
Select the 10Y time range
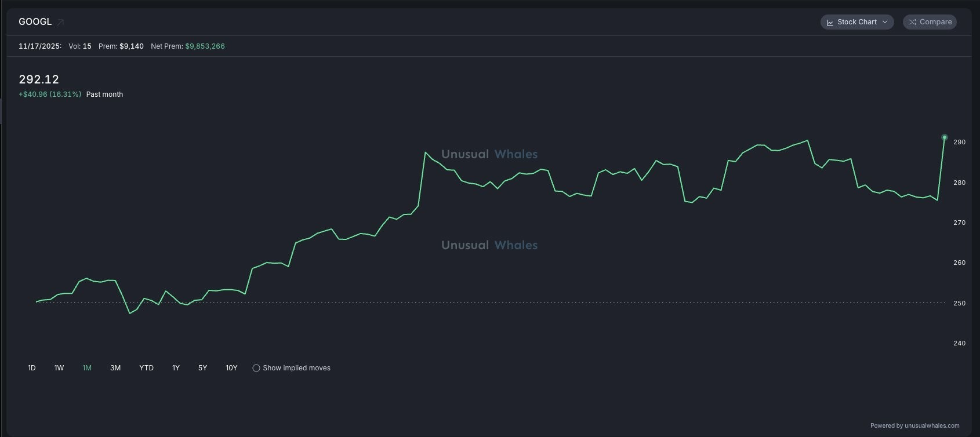pyautogui.click(x=231, y=368)
